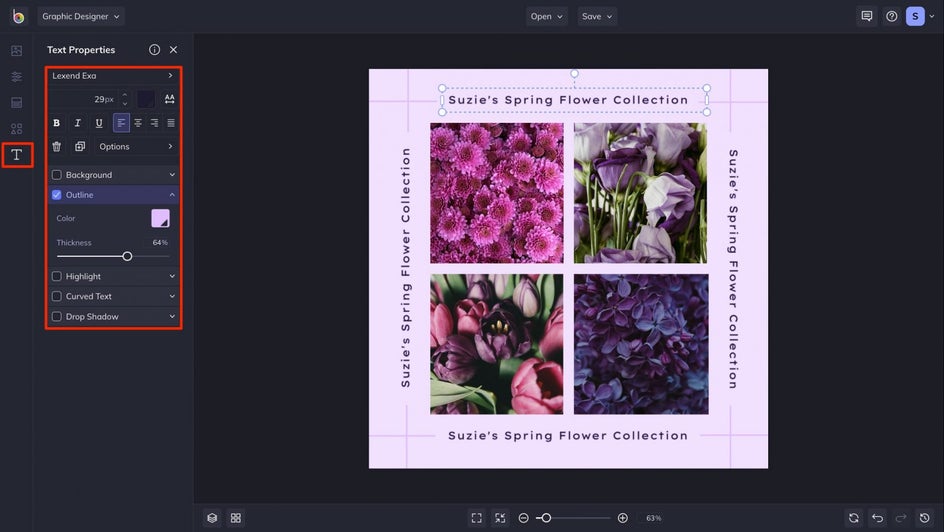This screenshot has width=944, height=532.
Task: Click the undo arrow icon
Action: (x=877, y=518)
